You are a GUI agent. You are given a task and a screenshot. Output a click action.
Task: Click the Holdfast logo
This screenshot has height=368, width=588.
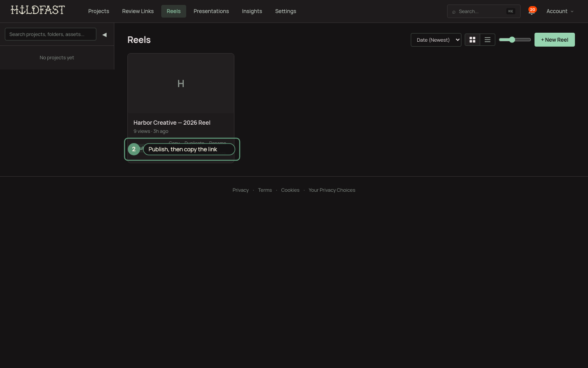[38, 10]
